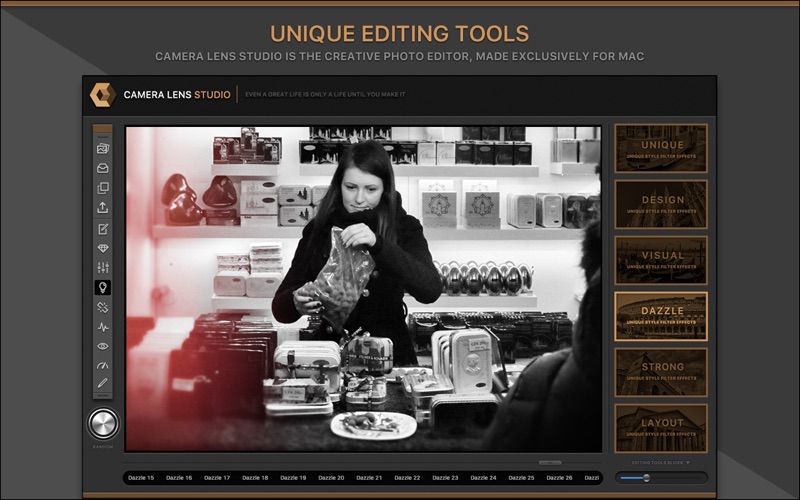
Task: Select the pulse waveform icon
Action: coord(103,327)
